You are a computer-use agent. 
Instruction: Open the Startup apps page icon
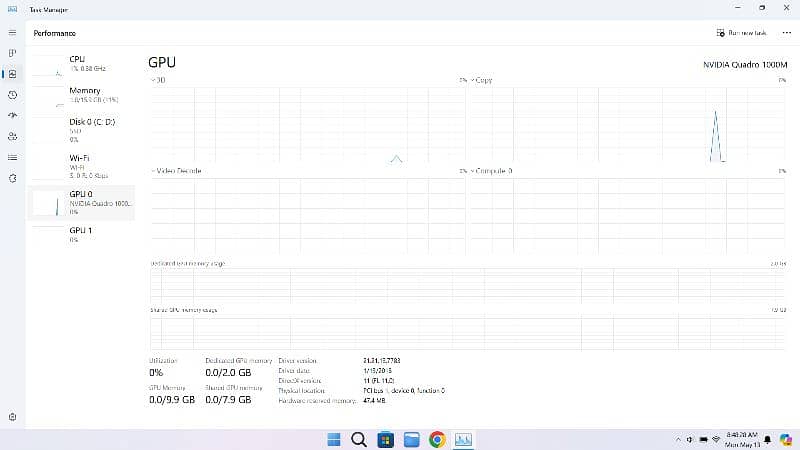[x=12, y=116]
